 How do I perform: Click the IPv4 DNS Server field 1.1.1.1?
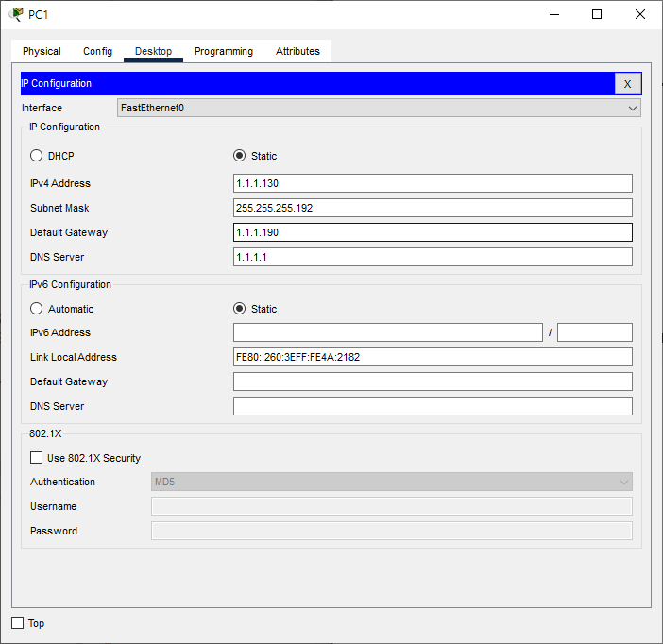click(433, 257)
